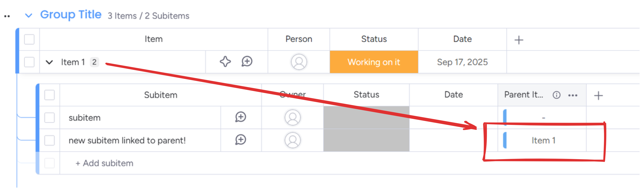Click the AI sparkle icon on Item 1

point(225,62)
